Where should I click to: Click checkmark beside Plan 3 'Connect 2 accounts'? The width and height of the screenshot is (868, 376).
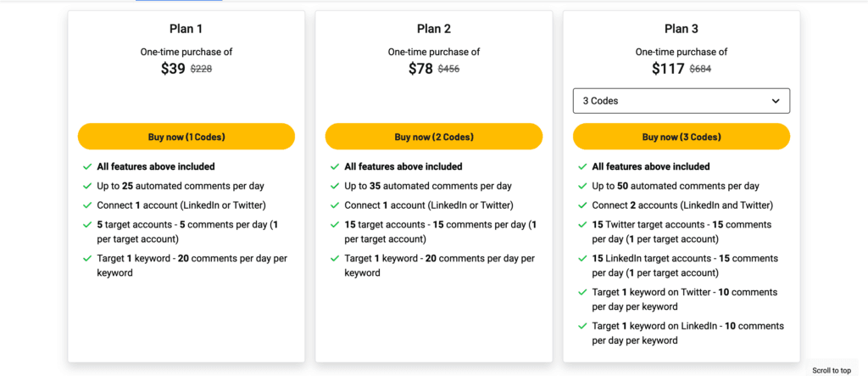pyautogui.click(x=582, y=205)
